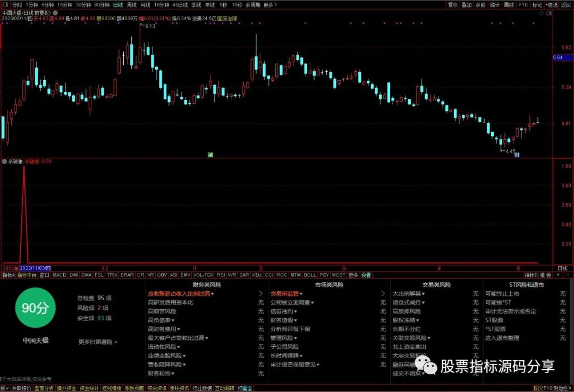Switch to 扫雷宝 bottom tab
This screenshot has width=574, height=392.
(x=245, y=388)
